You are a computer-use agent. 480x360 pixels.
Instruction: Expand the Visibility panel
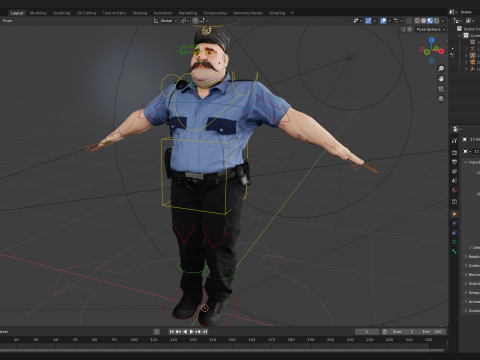pos(466,283)
